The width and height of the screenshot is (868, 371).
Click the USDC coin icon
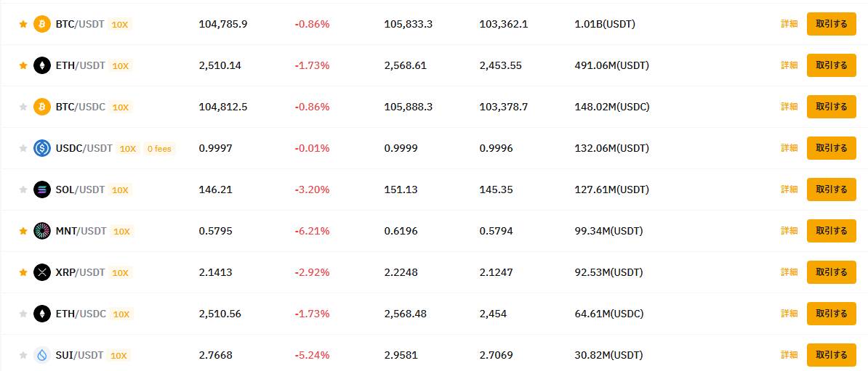click(42, 148)
